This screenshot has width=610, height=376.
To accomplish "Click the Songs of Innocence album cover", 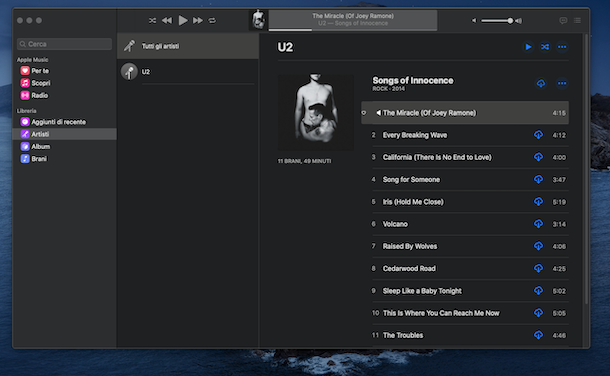I will coord(316,112).
